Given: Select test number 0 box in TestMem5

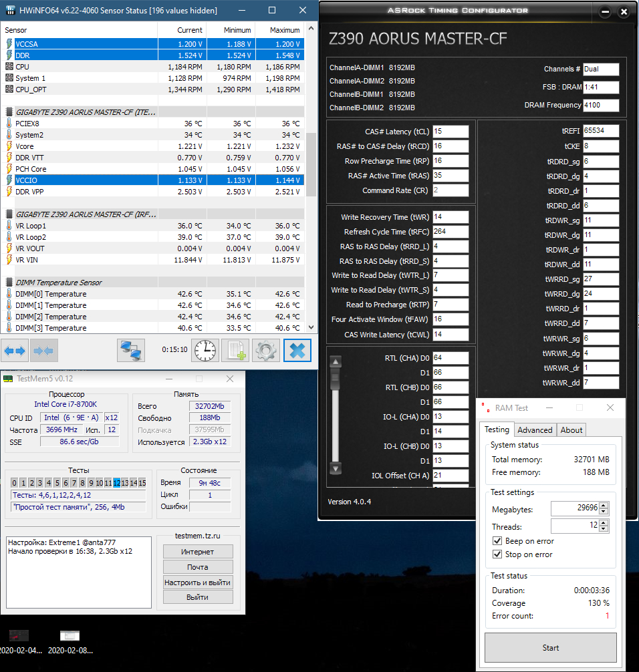Looking at the screenshot, I should click(15, 483).
